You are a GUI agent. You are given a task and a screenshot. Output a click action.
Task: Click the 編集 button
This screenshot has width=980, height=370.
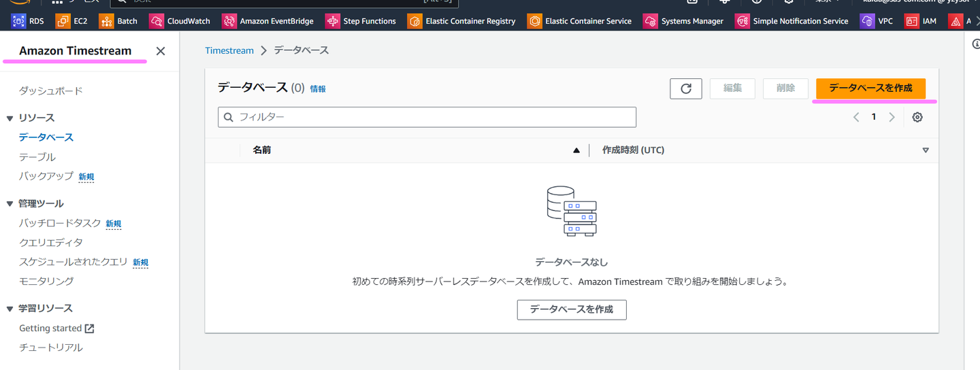click(732, 88)
